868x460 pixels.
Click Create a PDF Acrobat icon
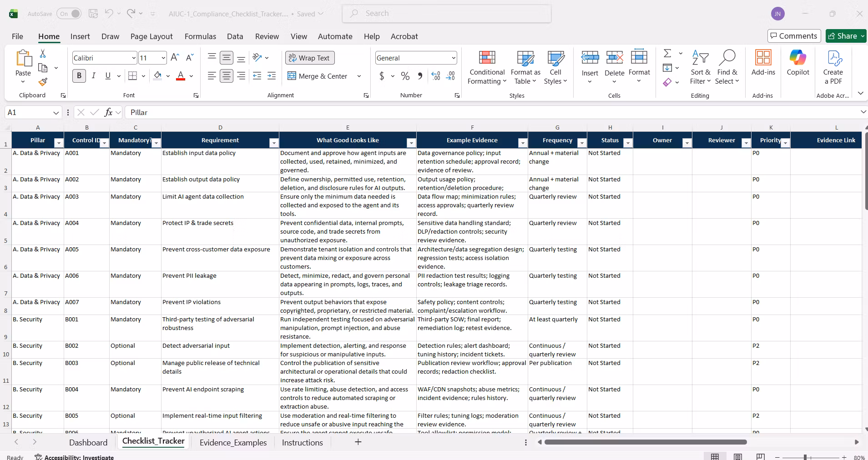pos(833,67)
